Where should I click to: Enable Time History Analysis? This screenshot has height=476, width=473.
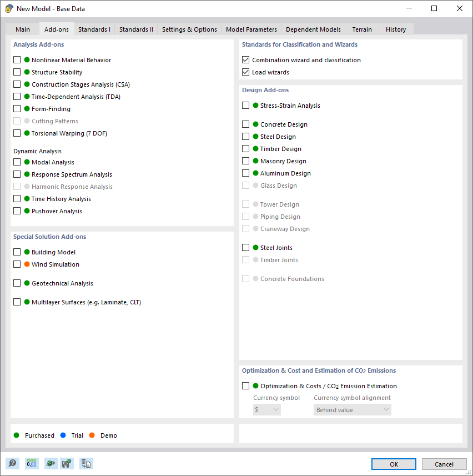coord(17,199)
